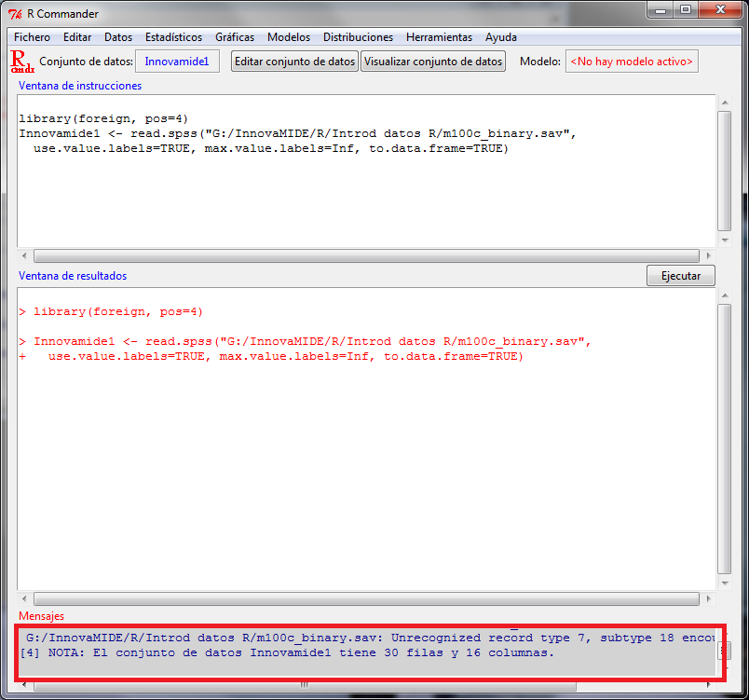Close the R Commander window
Image resolution: width=749 pixels, height=700 pixels.
click(720, 9)
